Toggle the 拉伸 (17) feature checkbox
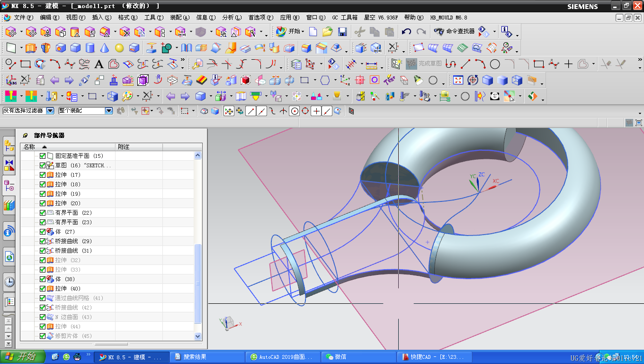 click(x=43, y=175)
